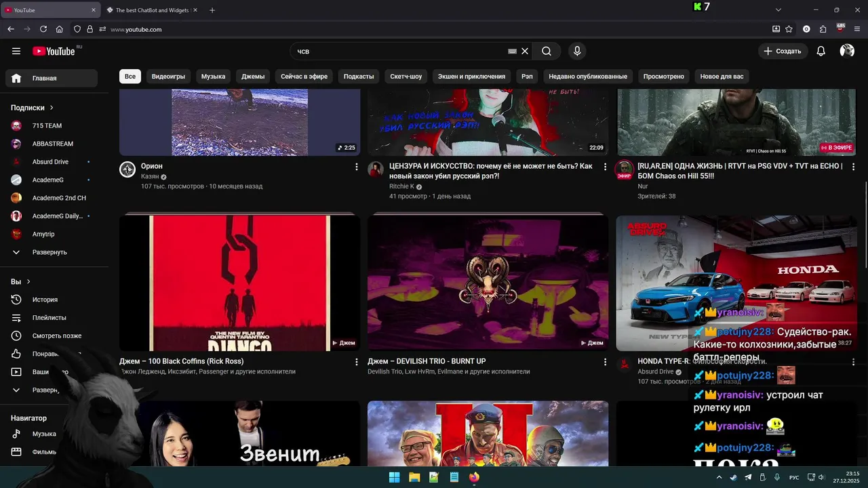The image size is (868, 488).
Task: Open the notifications bell
Action: pos(821,51)
